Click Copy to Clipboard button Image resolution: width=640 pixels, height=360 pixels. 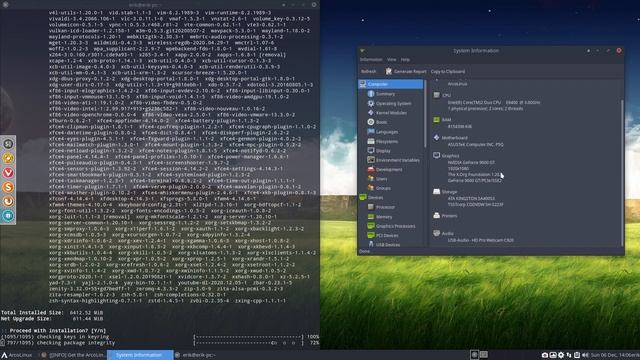click(448, 71)
